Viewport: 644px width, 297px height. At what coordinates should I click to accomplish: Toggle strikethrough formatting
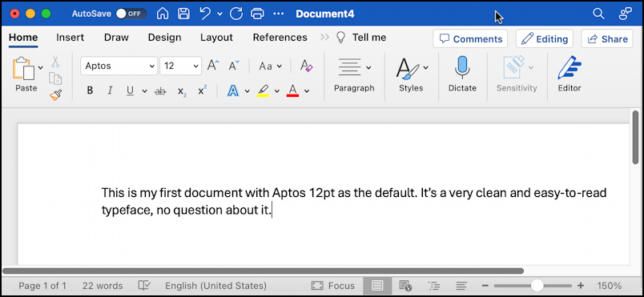tap(160, 91)
